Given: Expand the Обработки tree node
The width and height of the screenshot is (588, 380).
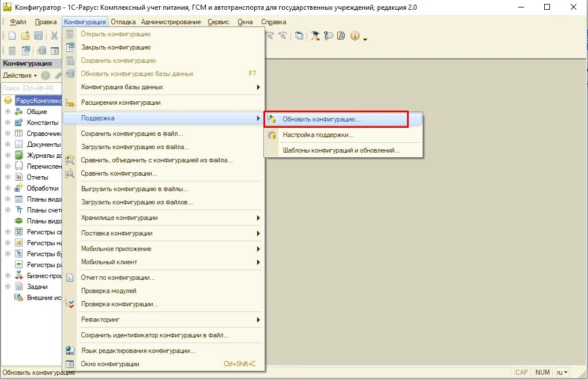Looking at the screenshot, I should [x=7, y=188].
